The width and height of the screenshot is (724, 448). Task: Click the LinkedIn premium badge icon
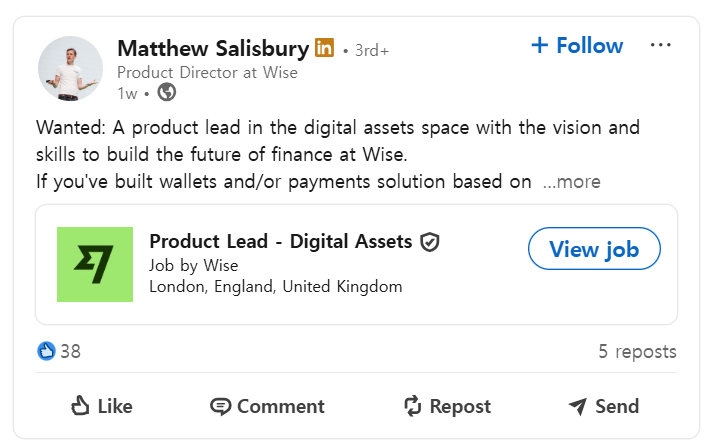tap(324, 48)
